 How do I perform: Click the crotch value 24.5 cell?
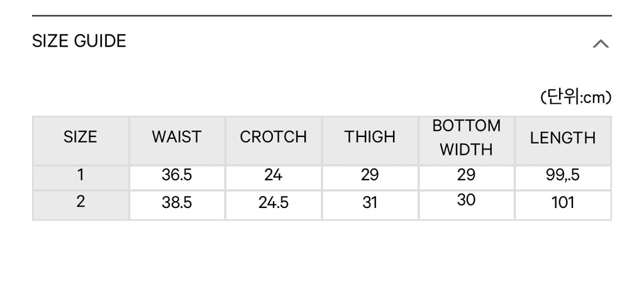[274, 206]
